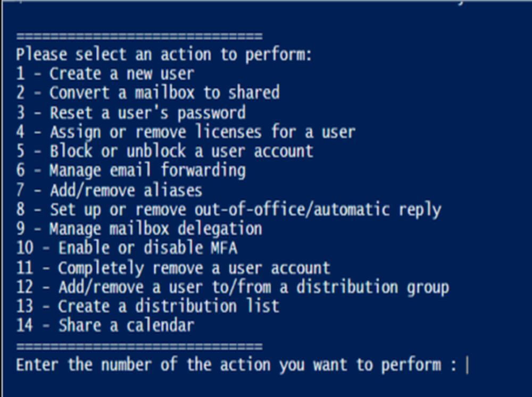
Task: Select the 'Manage email forwarding' entry
Action: pos(131,170)
